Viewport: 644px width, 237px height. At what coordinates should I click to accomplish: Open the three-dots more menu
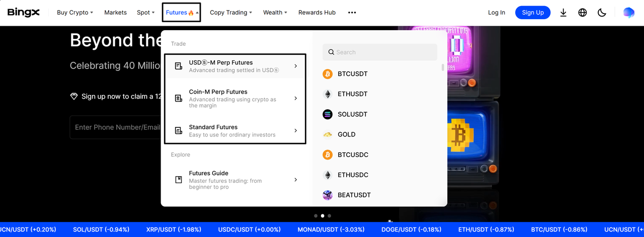point(352,13)
